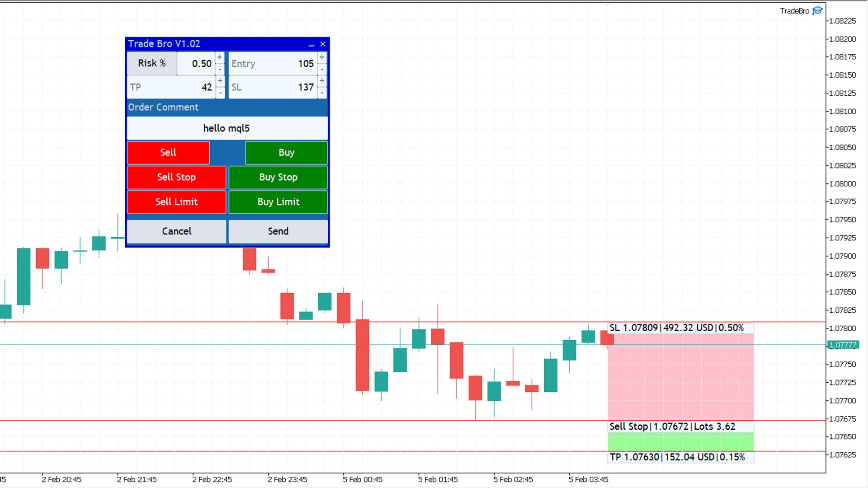Decrease the SL value with the minus control
868x488 pixels.
(322, 93)
